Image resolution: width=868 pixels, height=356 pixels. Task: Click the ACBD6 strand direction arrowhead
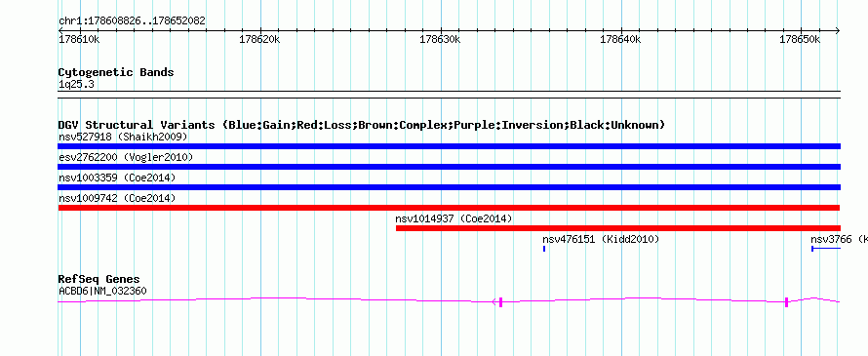click(494, 301)
